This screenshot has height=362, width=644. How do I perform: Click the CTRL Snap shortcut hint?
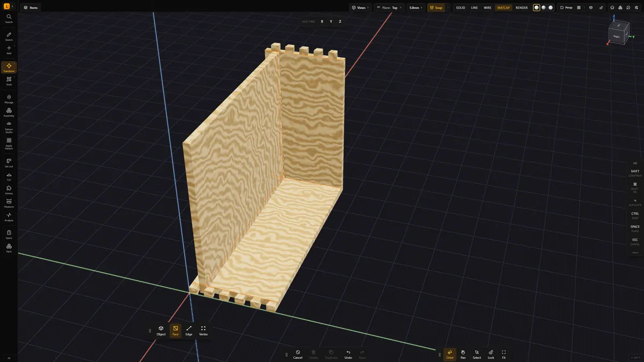coord(635,215)
